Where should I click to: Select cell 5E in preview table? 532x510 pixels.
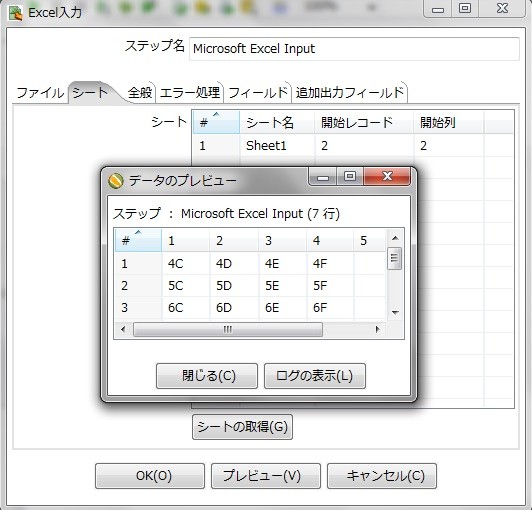282,286
